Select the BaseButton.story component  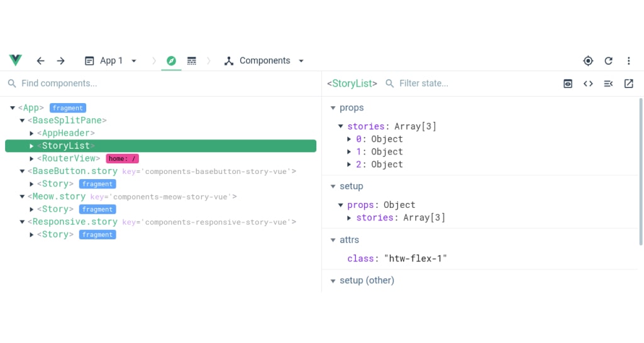[x=162, y=171]
